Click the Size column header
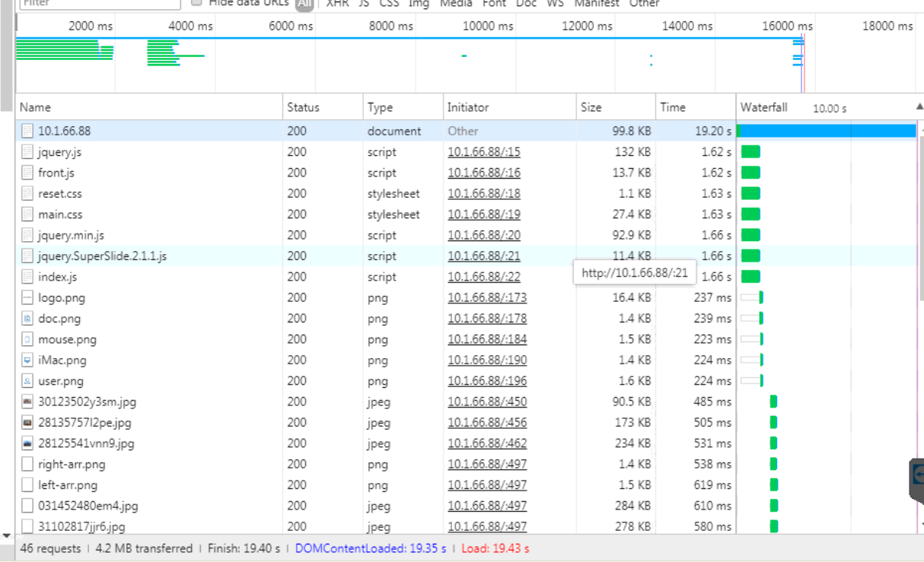 pyautogui.click(x=591, y=107)
